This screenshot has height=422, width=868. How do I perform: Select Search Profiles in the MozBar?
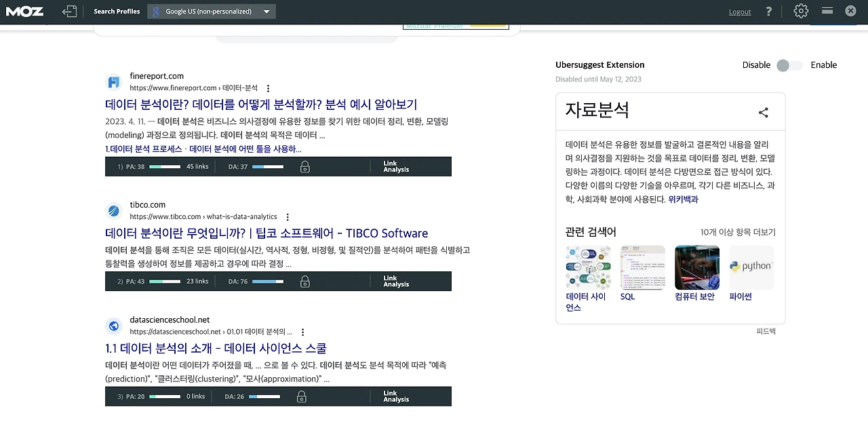click(117, 11)
